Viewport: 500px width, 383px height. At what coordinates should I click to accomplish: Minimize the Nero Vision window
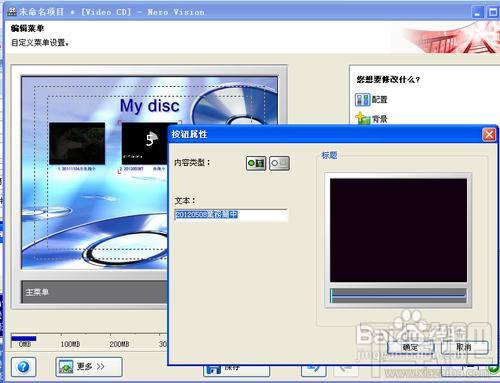(478, 12)
